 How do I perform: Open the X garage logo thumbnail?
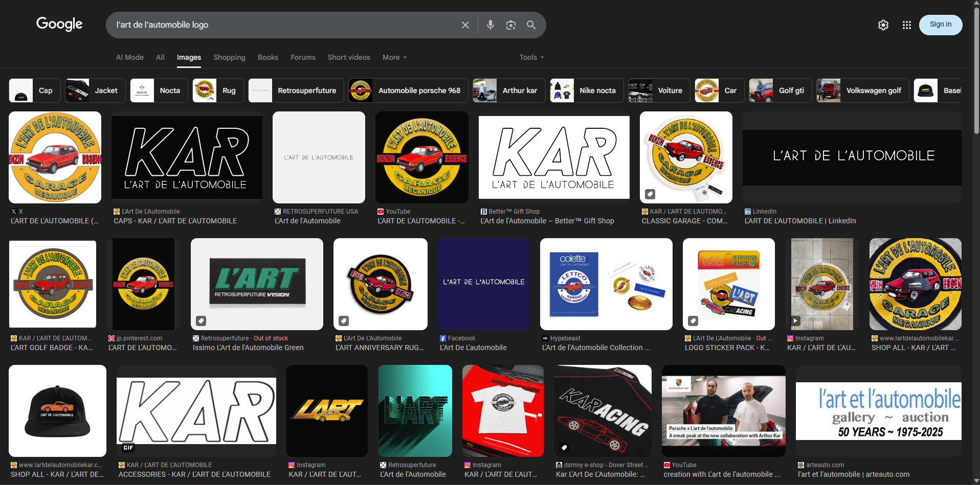click(x=55, y=157)
